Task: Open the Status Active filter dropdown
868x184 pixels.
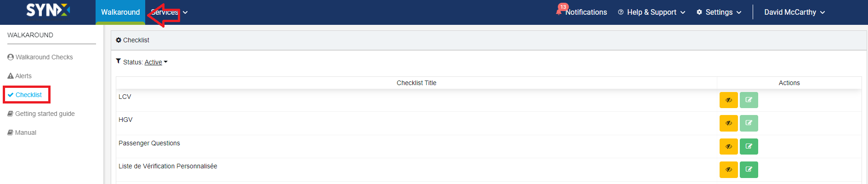Action: 156,62
